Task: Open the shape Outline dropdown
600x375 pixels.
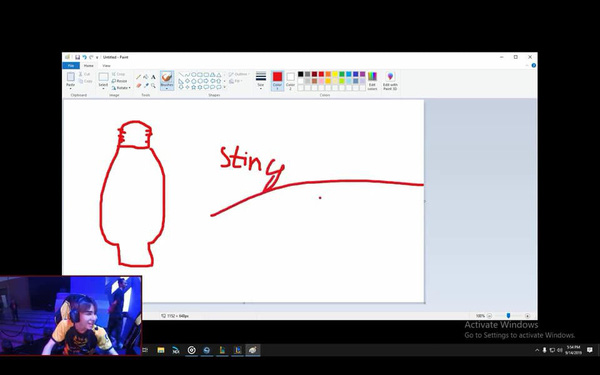Action: pyautogui.click(x=239, y=74)
